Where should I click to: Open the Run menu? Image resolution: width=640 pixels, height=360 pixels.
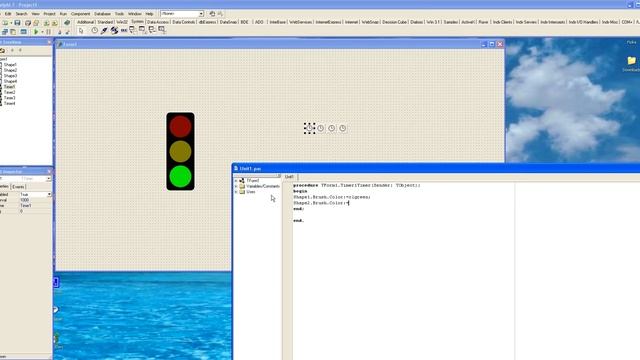click(x=63, y=14)
